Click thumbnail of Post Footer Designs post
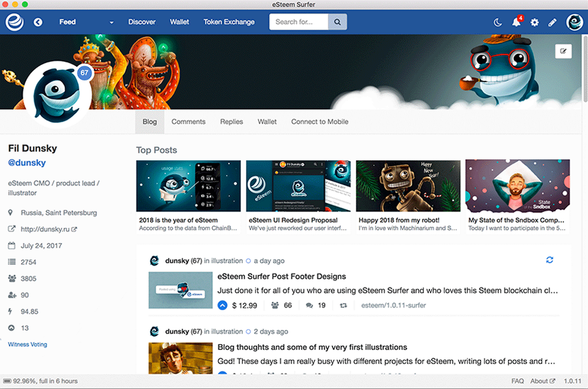 point(180,290)
